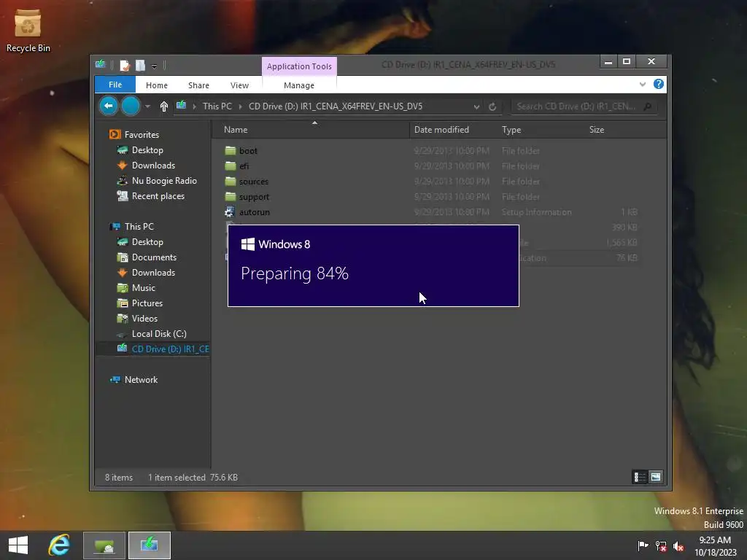Open Documents under This PC
747x560 pixels.
coord(154,257)
